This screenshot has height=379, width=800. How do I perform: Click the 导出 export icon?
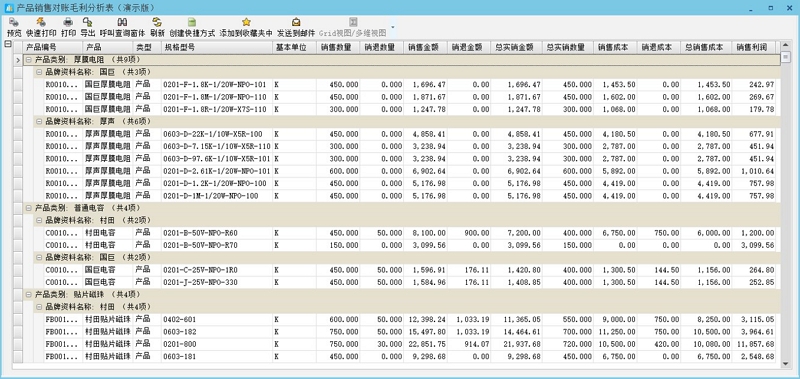coord(88,22)
